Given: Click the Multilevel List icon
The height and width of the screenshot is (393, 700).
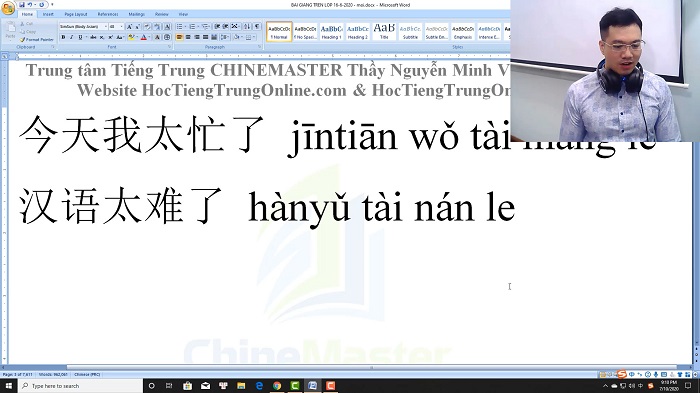Looking at the screenshot, I should click(x=205, y=27).
